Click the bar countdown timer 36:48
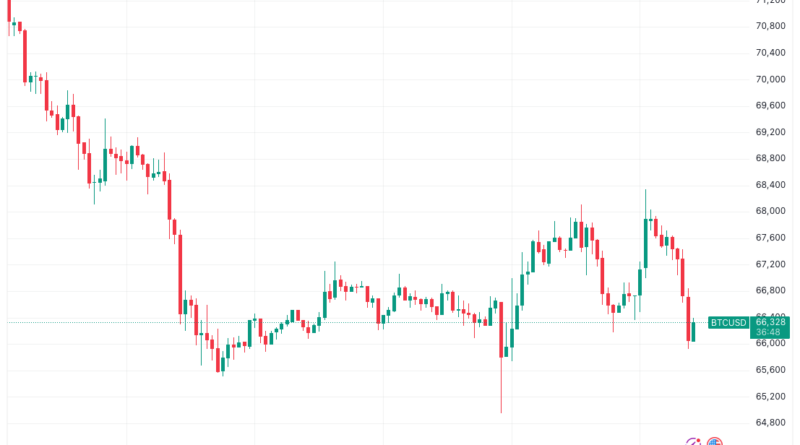The height and width of the screenshot is (445, 800). click(770, 333)
